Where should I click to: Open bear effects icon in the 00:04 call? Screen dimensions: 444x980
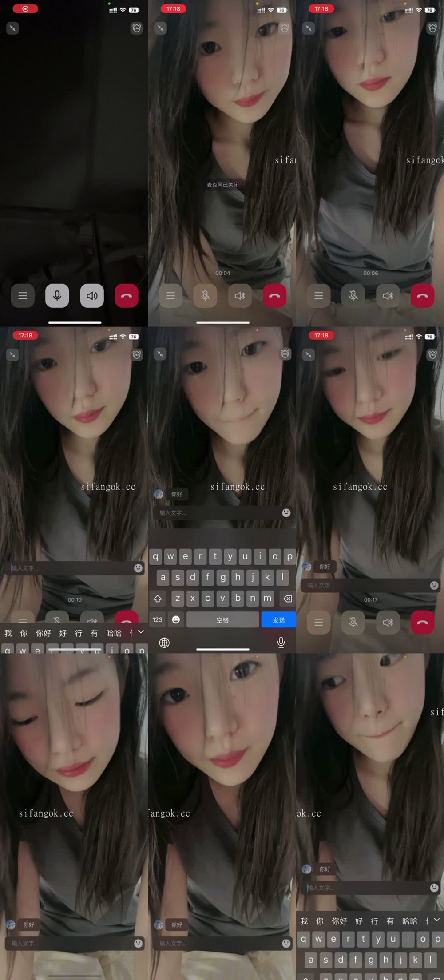pos(285,28)
